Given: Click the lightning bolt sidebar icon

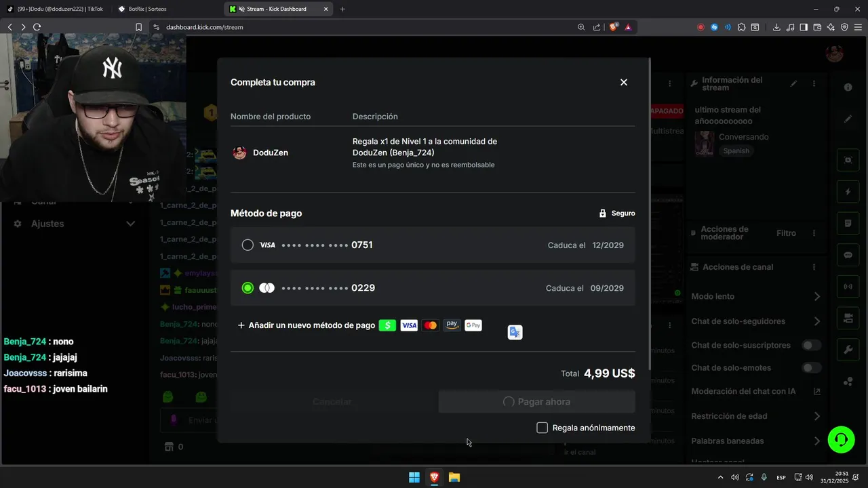Looking at the screenshot, I should [848, 192].
